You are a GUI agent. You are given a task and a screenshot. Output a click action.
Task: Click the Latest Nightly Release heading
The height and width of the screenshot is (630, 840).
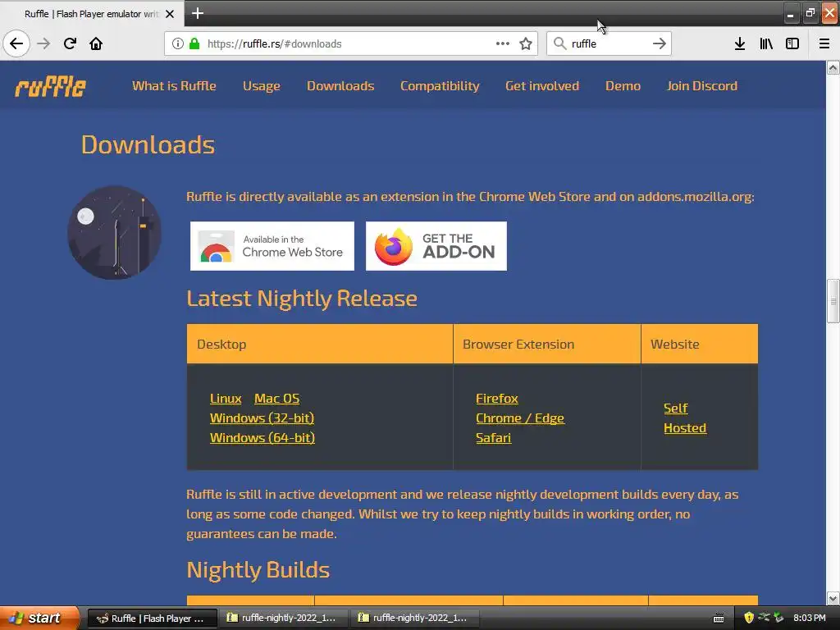pos(302,299)
